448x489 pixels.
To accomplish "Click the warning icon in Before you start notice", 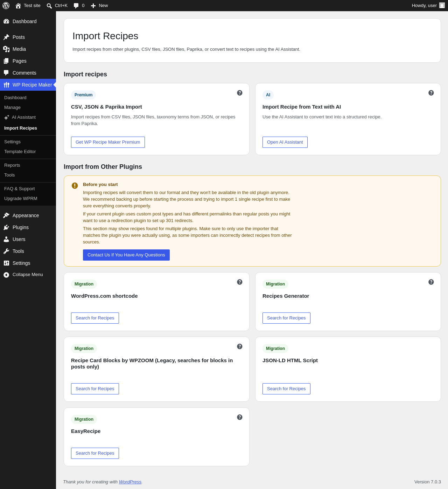I will tap(75, 186).
